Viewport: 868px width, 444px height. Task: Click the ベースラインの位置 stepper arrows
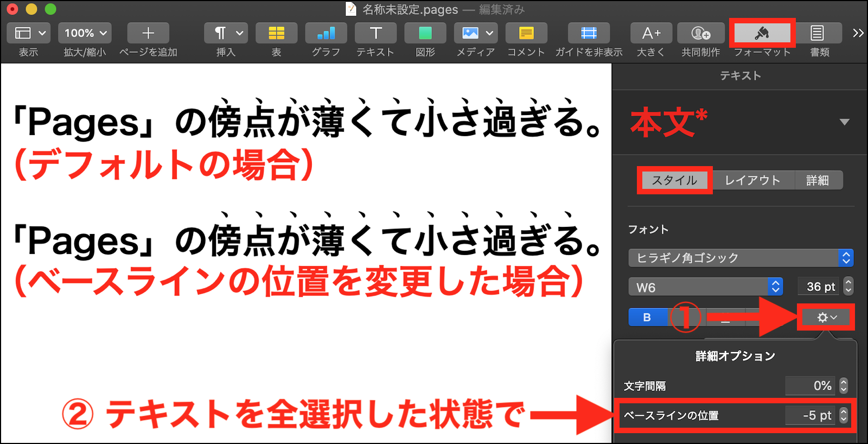844,415
